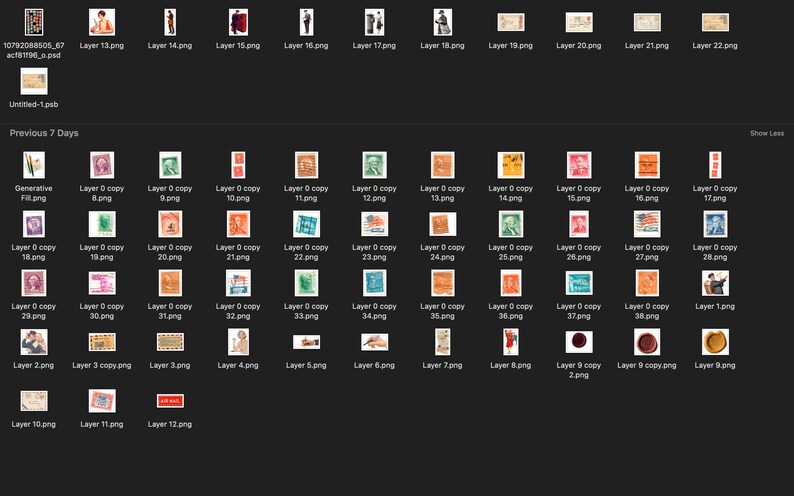Select Layer 4.png file icon
794x496 pixels.
pyautogui.click(x=238, y=342)
